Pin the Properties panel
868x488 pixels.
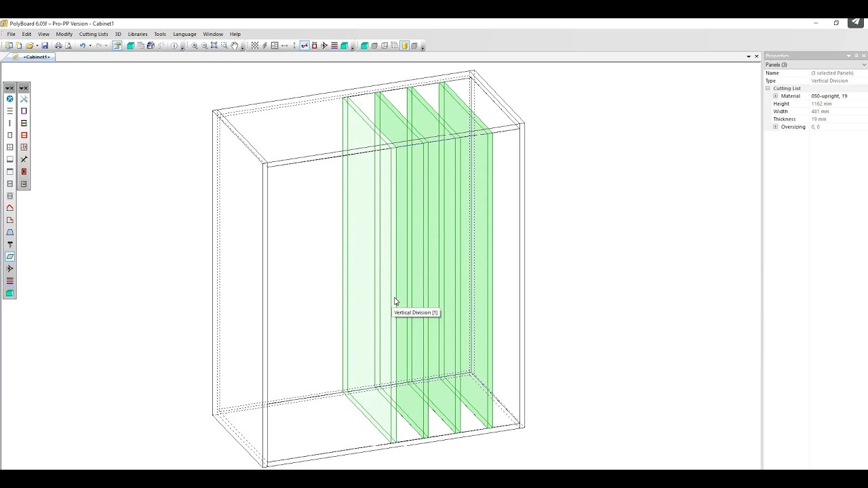click(x=856, y=56)
